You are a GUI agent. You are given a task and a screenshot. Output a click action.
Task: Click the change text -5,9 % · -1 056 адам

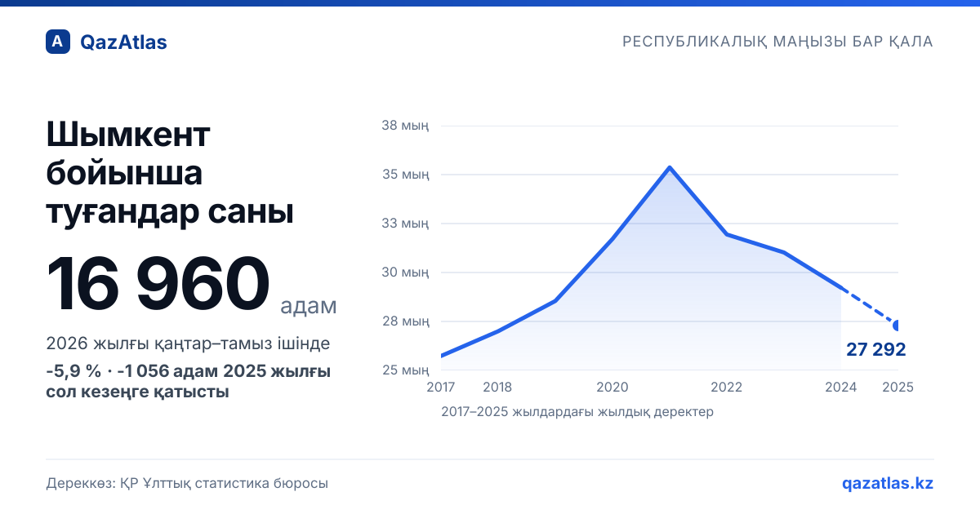click(132, 372)
